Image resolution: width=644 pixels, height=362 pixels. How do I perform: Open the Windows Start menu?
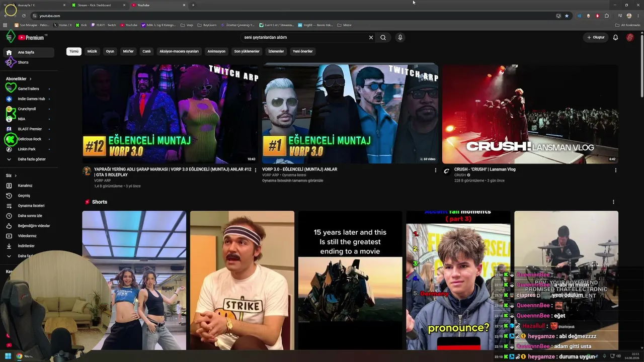[x=8, y=356]
